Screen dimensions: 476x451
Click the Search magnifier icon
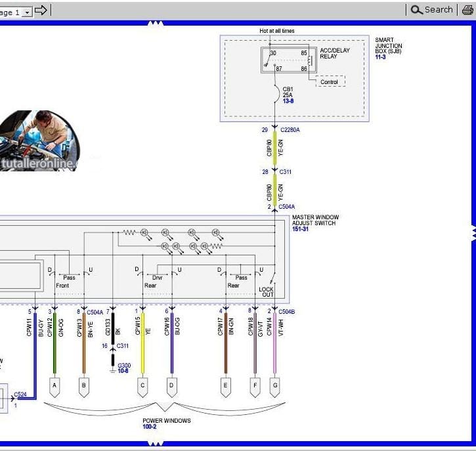point(416,10)
